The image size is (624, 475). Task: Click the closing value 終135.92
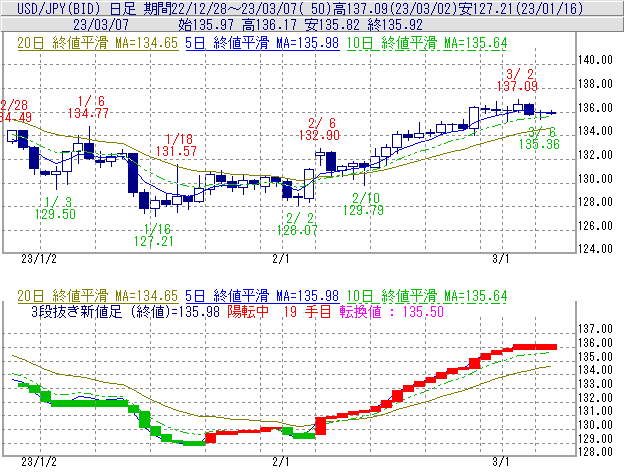click(395, 25)
